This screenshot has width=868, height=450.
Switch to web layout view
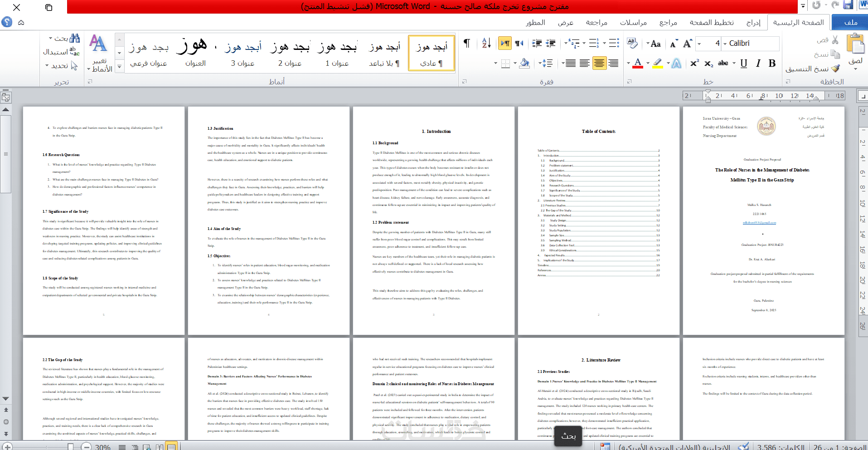click(x=147, y=447)
